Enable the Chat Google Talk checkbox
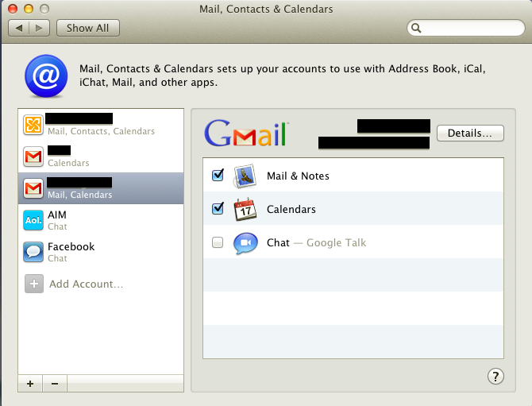This screenshot has height=406, width=532. point(218,242)
